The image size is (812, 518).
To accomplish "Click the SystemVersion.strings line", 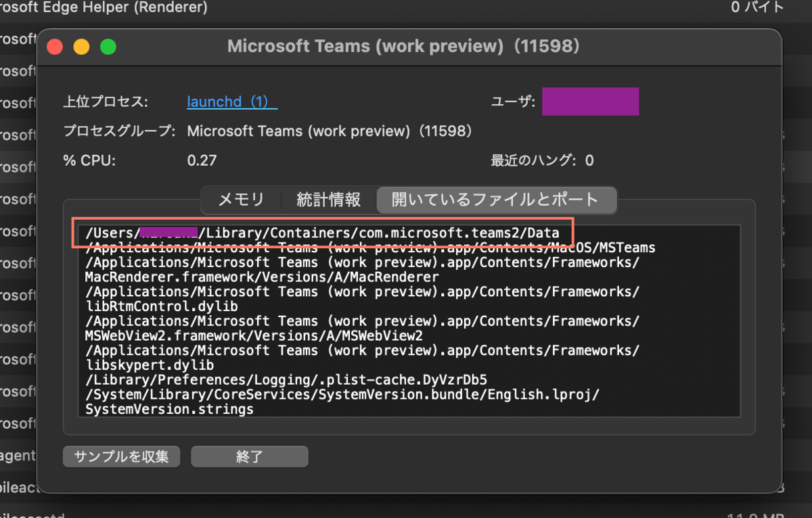I will 169,410.
